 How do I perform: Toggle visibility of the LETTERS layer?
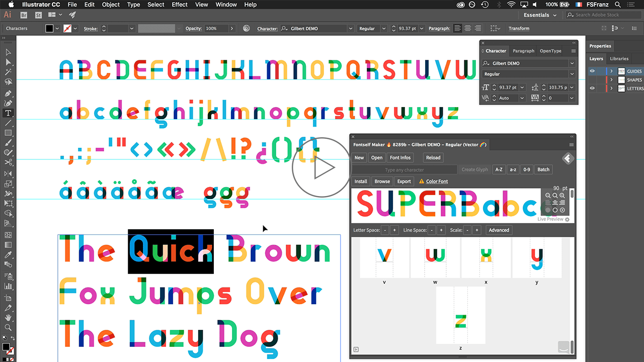click(x=592, y=88)
